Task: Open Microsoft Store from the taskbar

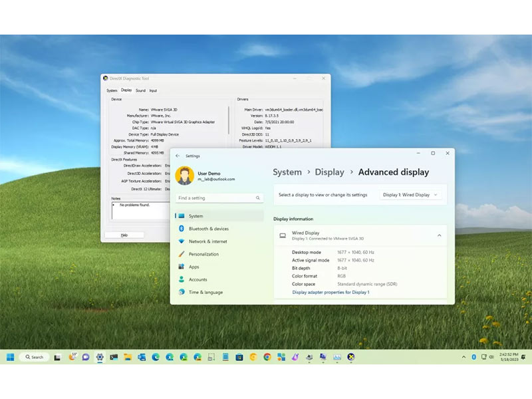Action: coord(239,357)
